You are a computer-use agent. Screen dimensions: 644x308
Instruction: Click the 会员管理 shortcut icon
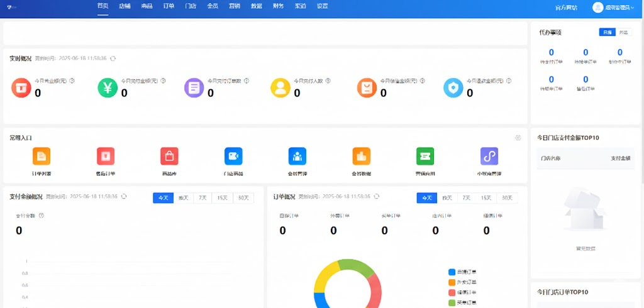[297, 156]
